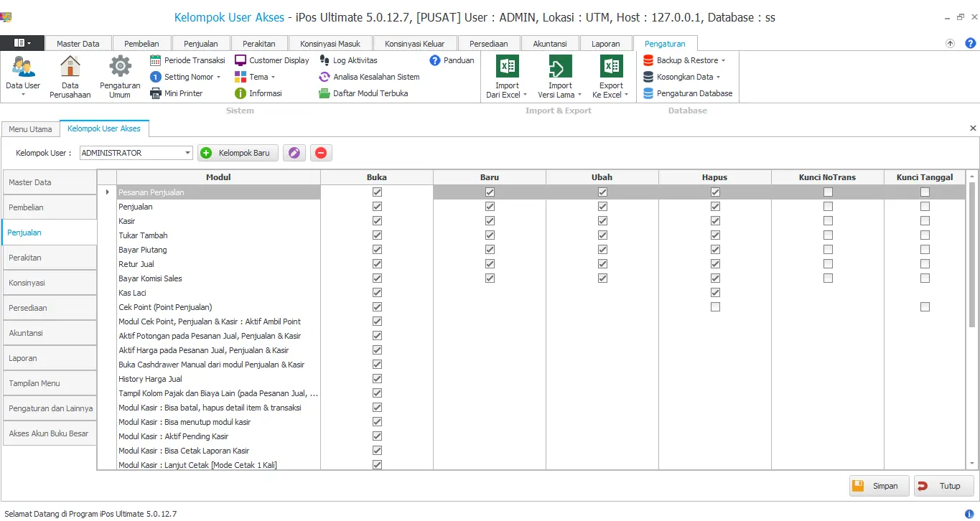
Task: Open Data Perusahaan house icon
Action: tap(70, 67)
